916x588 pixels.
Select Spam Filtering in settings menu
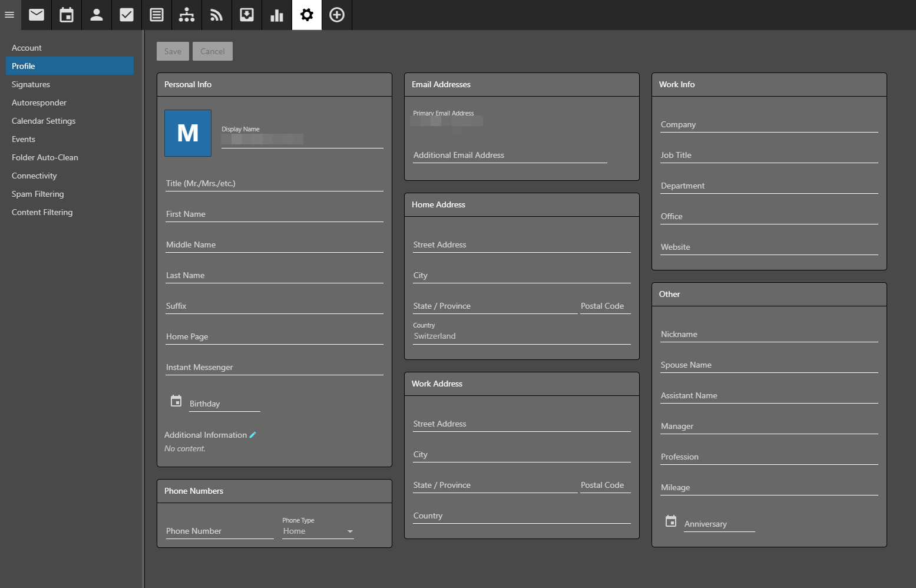pyautogui.click(x=38, y=194)
